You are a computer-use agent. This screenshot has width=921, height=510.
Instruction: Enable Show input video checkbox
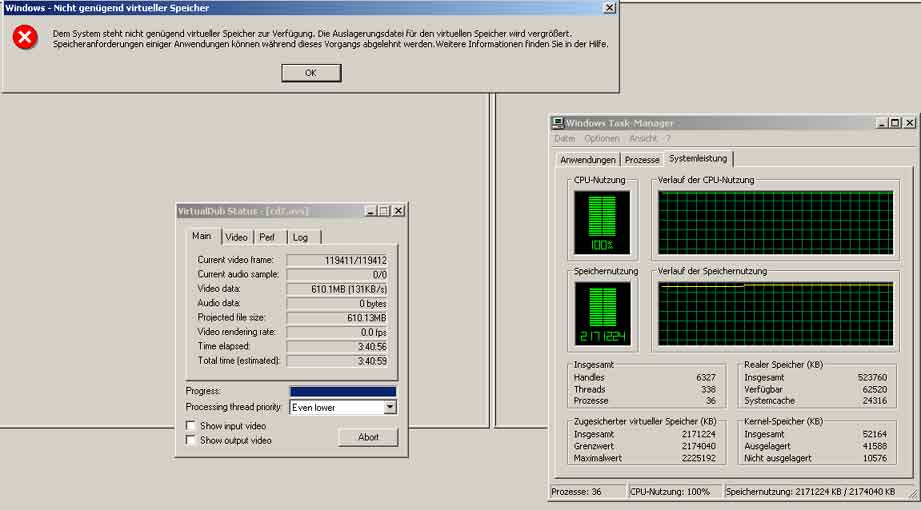pyautogui.click(x=190, y=425)
